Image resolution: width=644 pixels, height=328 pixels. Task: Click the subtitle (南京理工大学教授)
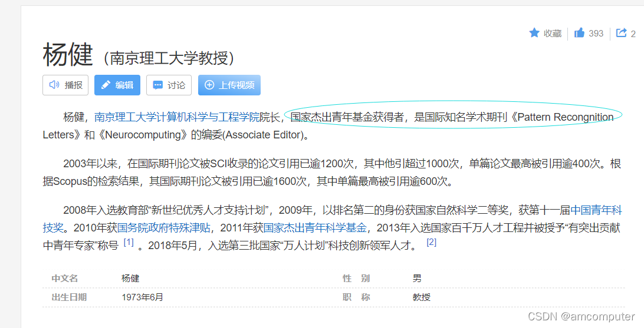[x=169, y=58]
